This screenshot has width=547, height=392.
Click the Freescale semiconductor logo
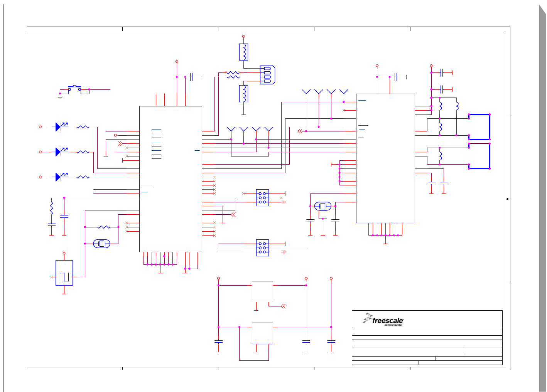tap(383, 320)
